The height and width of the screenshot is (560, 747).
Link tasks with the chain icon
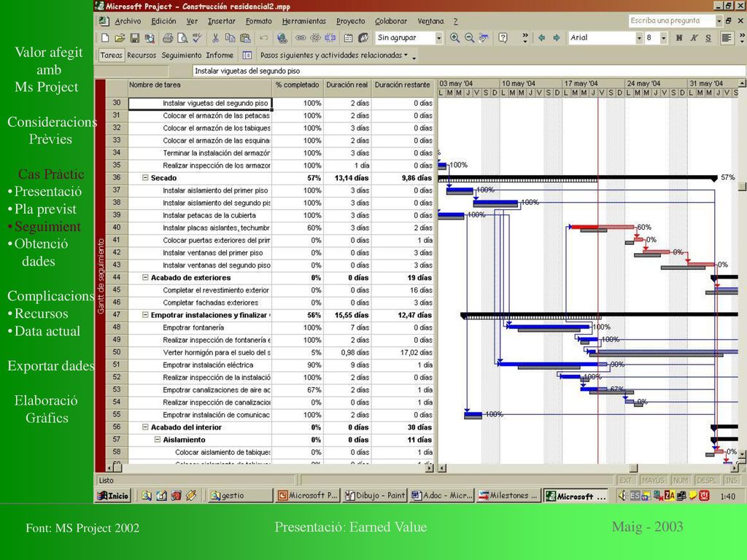(301, 38)
